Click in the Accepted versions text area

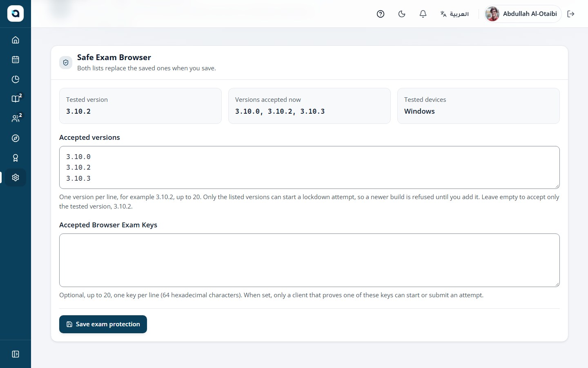pos(310,168)
